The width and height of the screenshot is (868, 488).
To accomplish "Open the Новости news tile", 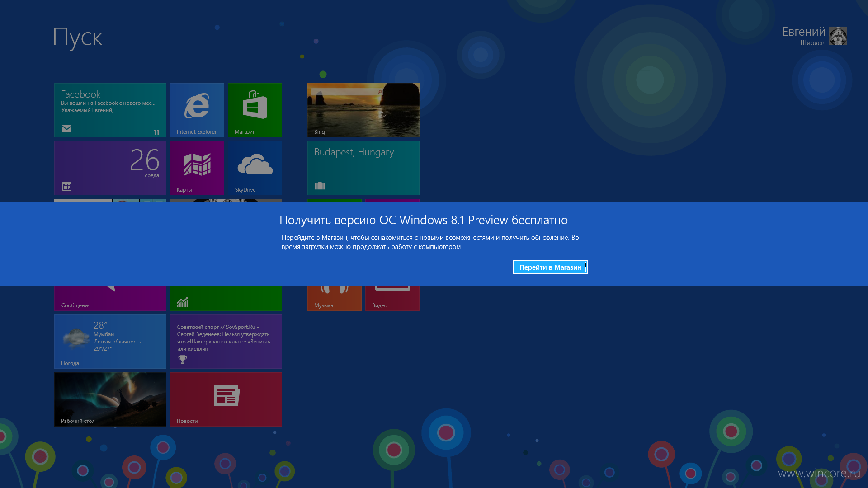I will pos(226,399).
